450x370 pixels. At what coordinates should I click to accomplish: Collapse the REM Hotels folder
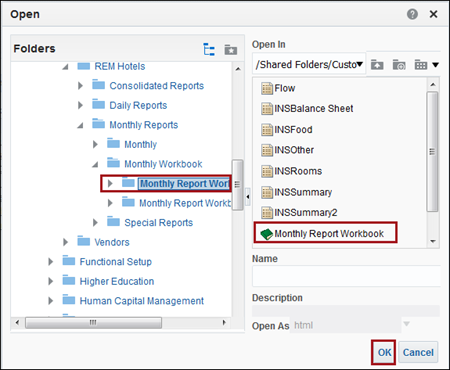click(x=65, y=67)
